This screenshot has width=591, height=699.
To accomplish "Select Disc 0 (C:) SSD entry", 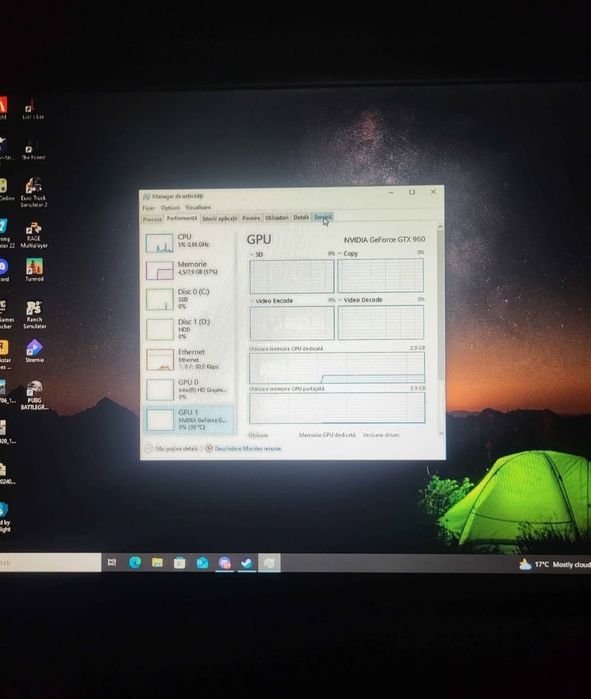I will pyautogui.click(x=189, y=299).
